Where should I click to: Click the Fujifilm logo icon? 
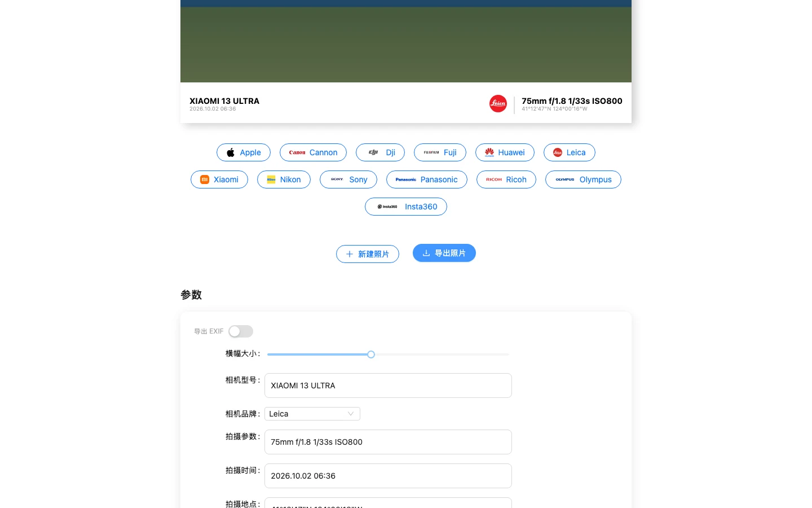(x=431, y=152)
